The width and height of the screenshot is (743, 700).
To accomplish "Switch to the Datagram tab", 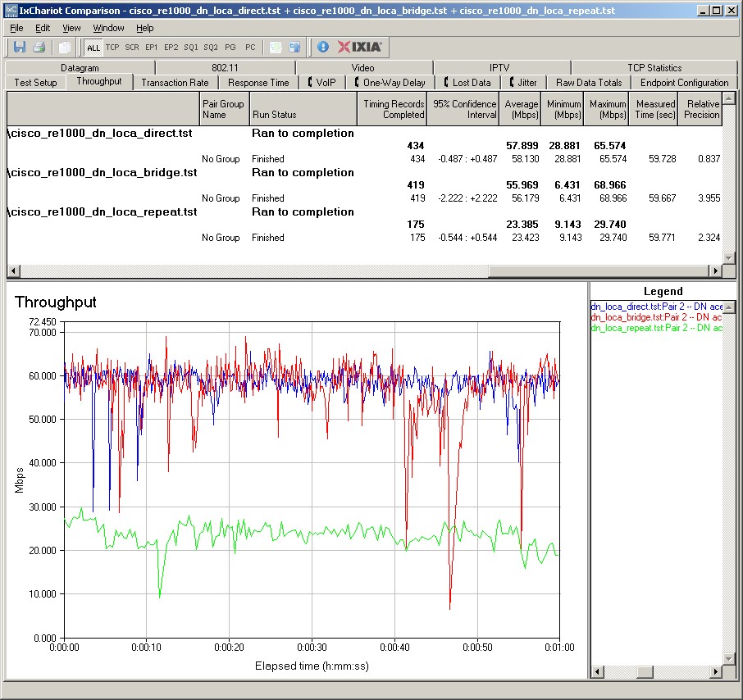I will coord(80,68).
